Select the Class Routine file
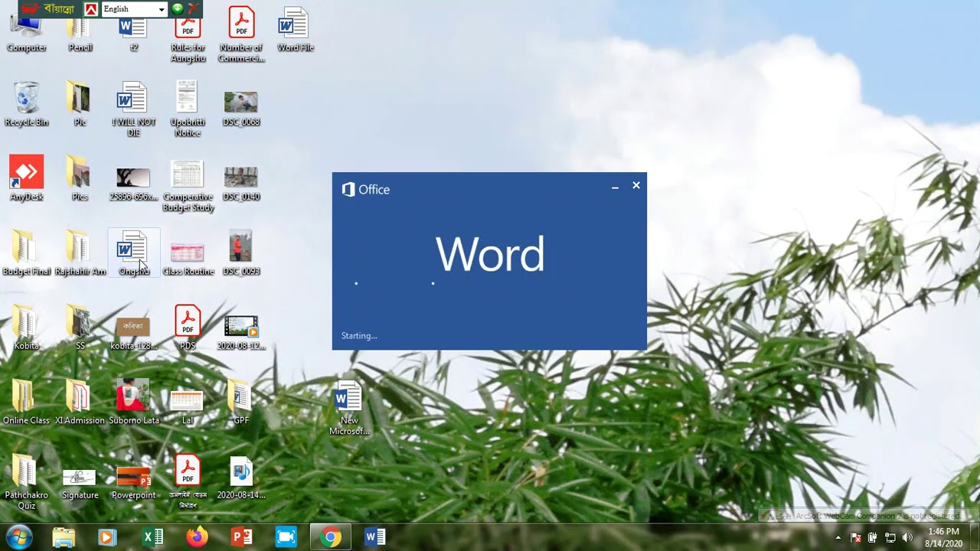The image size is (980, 551). coord(188,259)
